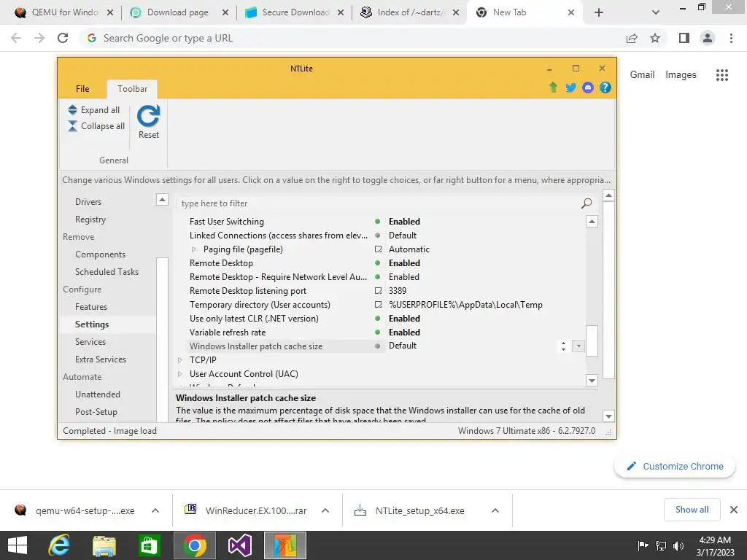Viewport: 747px width, 560px height.
Task: Open WinReducer rar download options arrow
Action: tap(325, 510)
